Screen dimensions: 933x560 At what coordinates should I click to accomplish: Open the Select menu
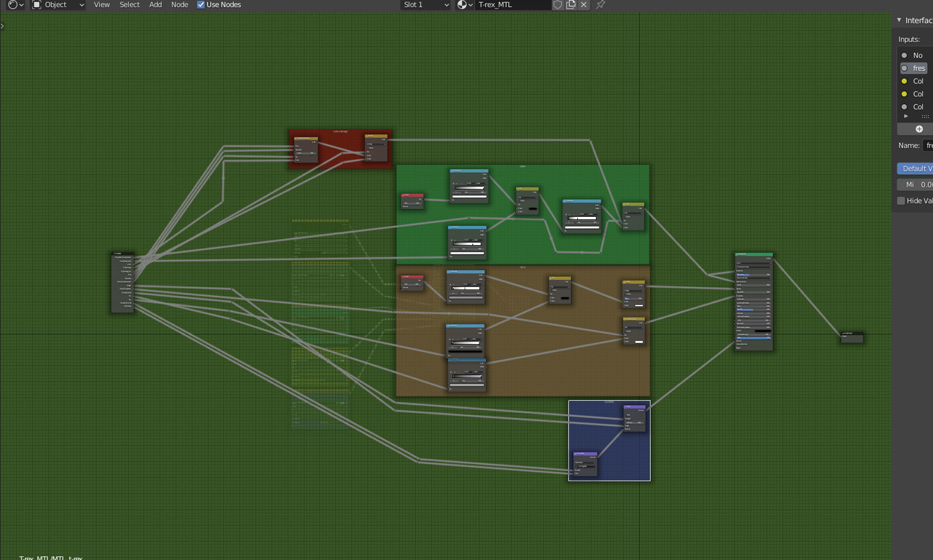(129, 5)
